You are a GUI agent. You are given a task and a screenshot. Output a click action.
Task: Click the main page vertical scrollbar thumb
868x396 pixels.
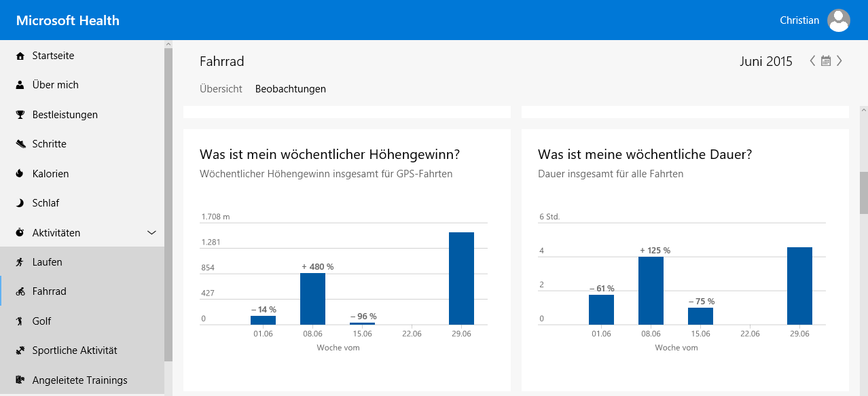[863, 193]
